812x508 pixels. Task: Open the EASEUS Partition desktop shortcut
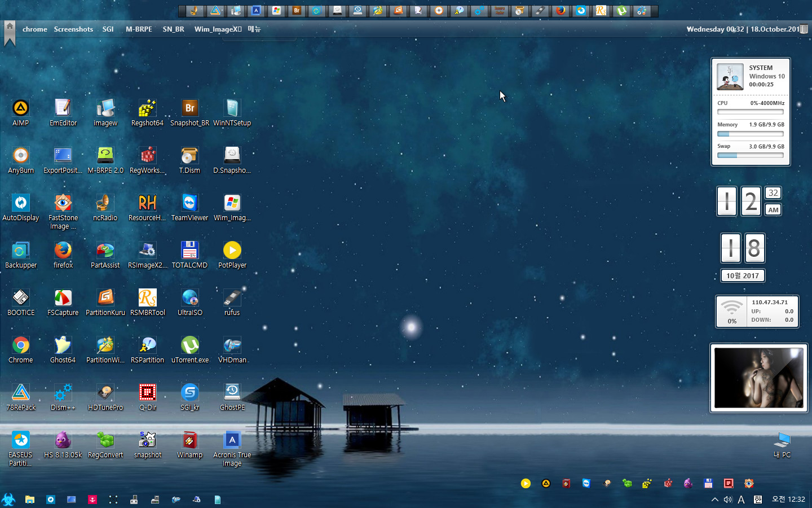21,448
